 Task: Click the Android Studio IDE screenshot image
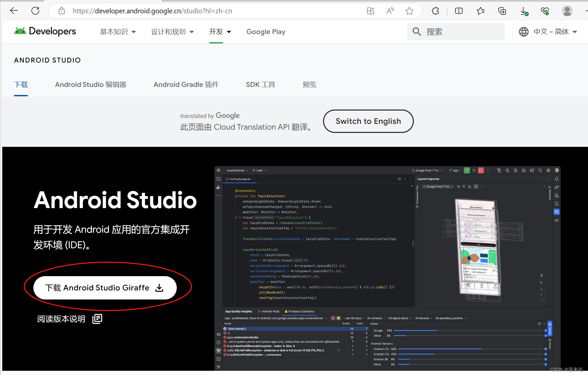[388, 269]
